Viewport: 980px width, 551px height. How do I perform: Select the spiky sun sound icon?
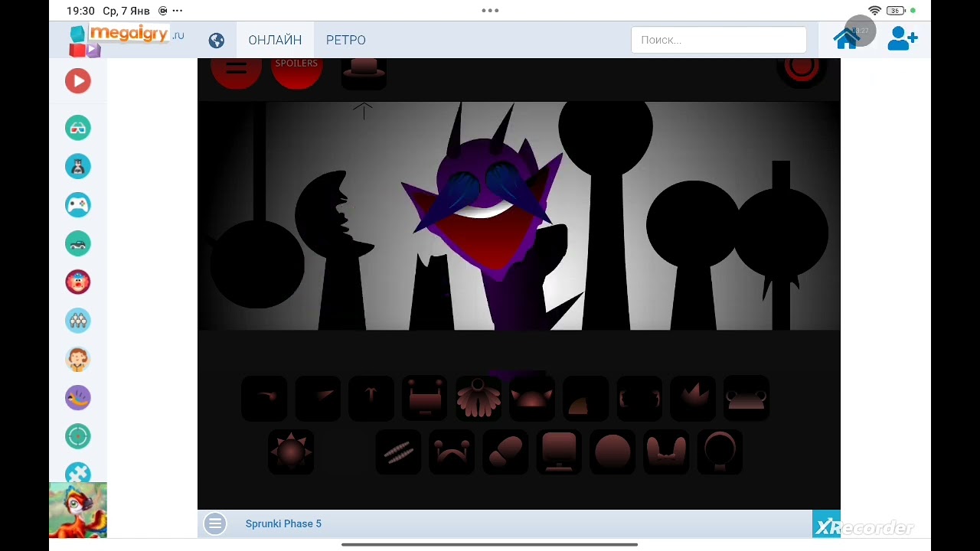coord(291,452)
